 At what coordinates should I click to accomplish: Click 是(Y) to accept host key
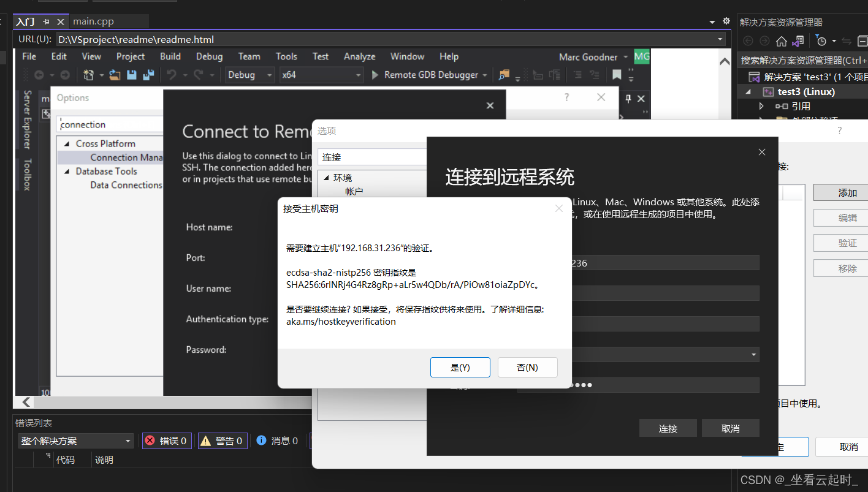tap(460, 367)
